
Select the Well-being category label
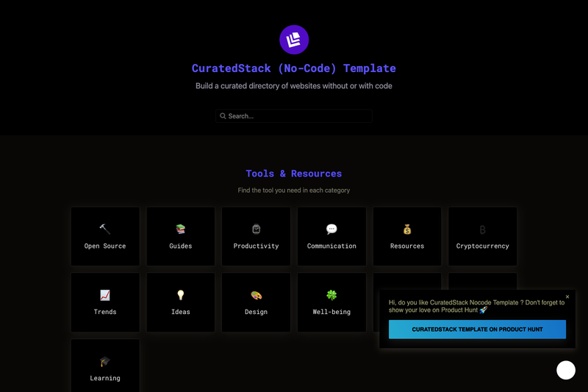coord(331,312)
